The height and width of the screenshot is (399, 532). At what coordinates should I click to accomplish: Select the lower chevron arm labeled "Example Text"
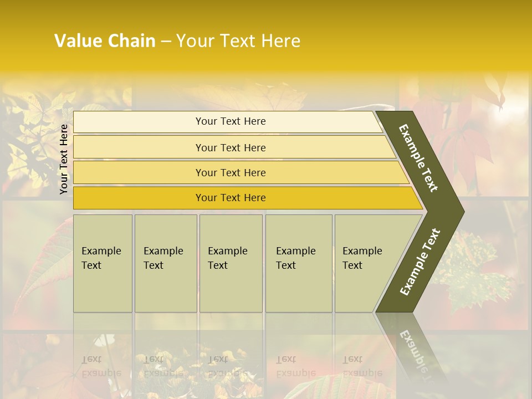click(420, 262)
